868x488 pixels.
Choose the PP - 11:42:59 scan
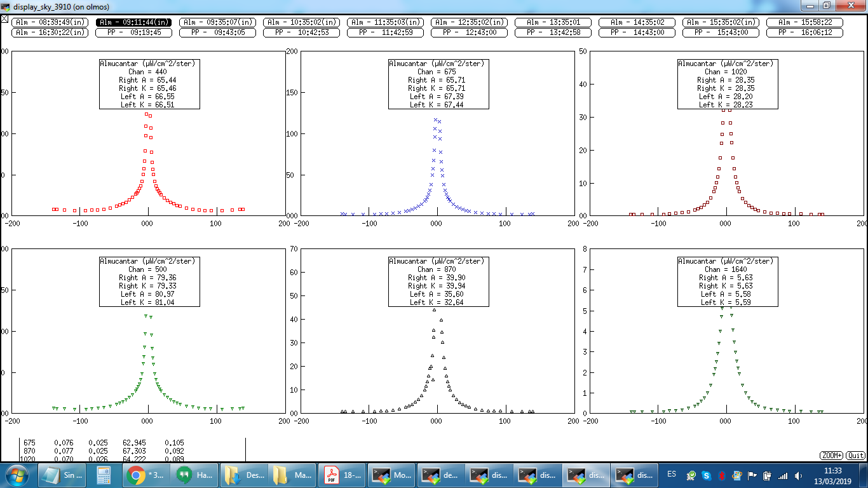tap(385, 32)
